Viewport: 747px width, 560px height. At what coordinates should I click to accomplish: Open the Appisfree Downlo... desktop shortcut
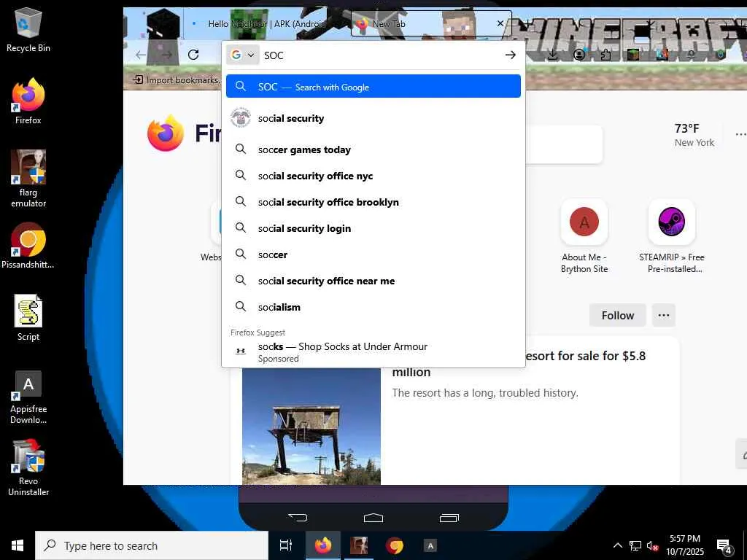coord(28,397)
